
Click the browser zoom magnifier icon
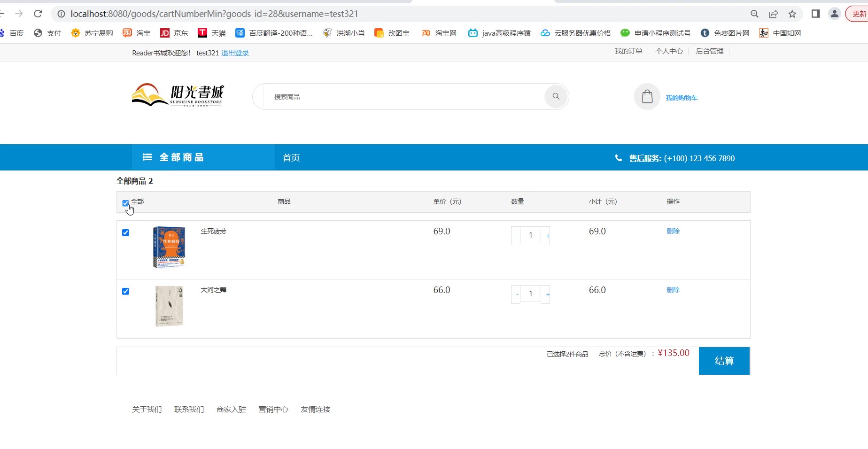click(754, 14)
